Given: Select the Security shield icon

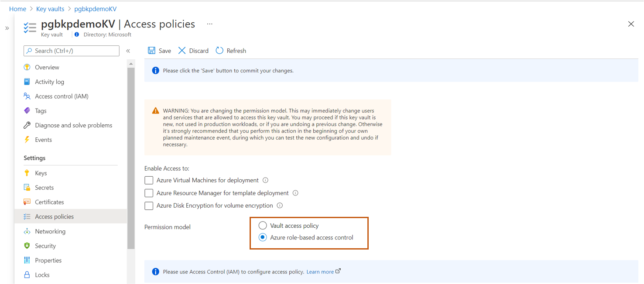Looking at the screenshot, I should pos(27,246).
